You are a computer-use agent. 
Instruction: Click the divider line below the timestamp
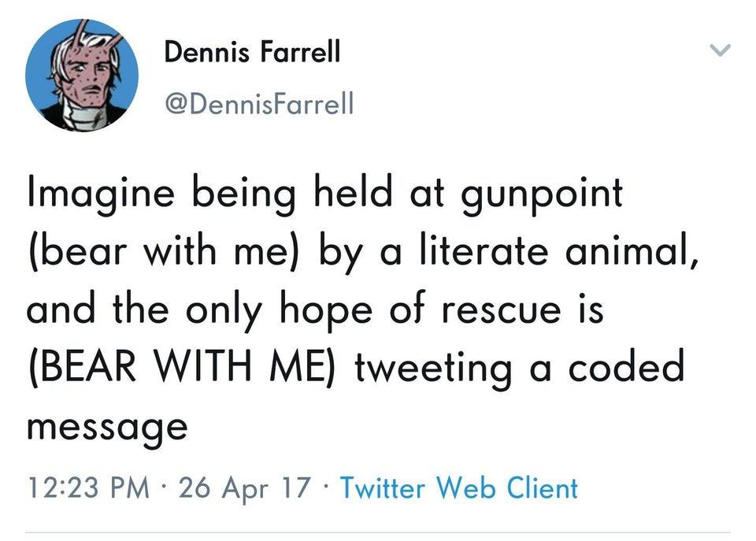(378, 532)
